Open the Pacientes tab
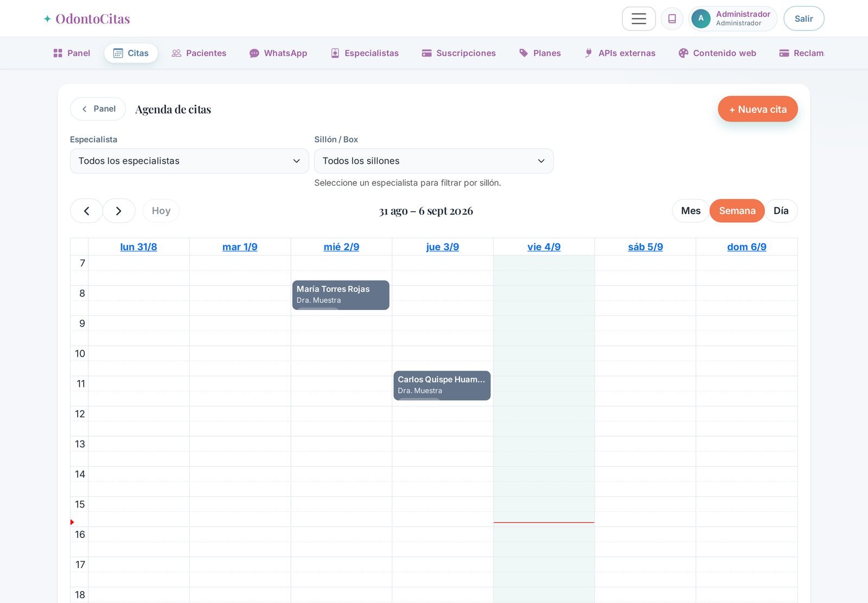 [199, 53]
